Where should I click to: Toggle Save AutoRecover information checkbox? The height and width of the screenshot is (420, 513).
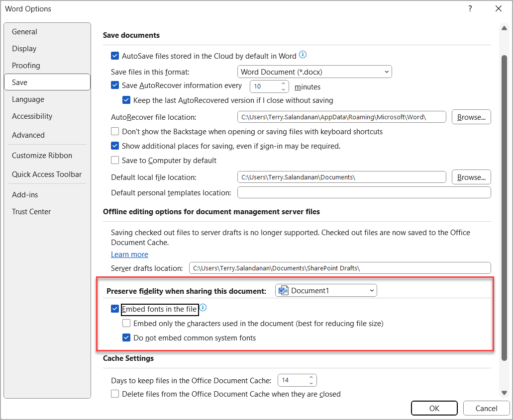click(115, 85)
